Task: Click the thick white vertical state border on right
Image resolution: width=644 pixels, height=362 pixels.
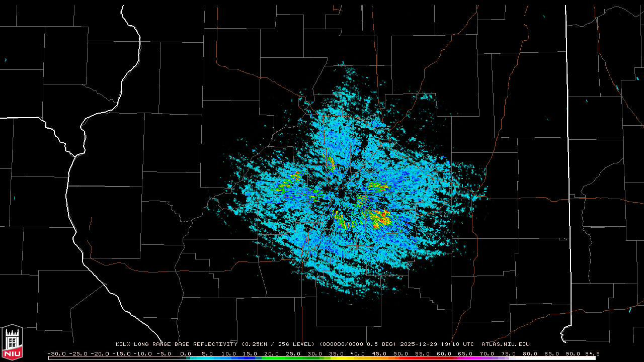Action: click(568, 151)
